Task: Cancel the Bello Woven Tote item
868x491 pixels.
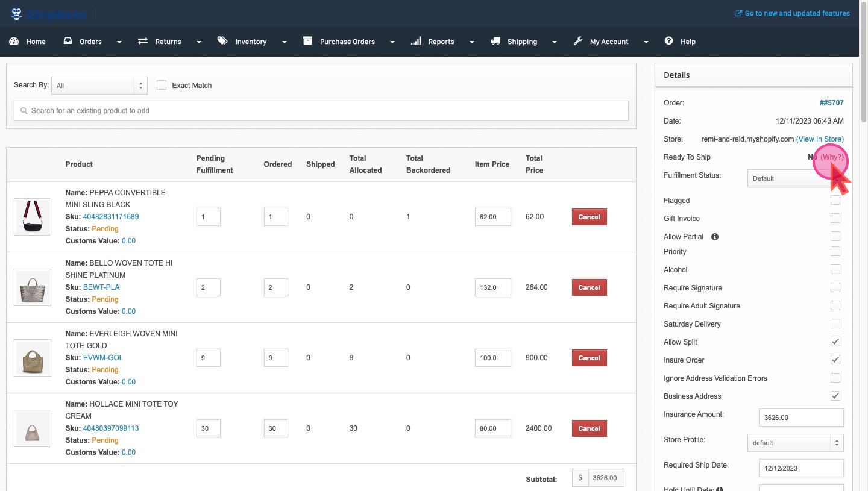Action: 589,287
